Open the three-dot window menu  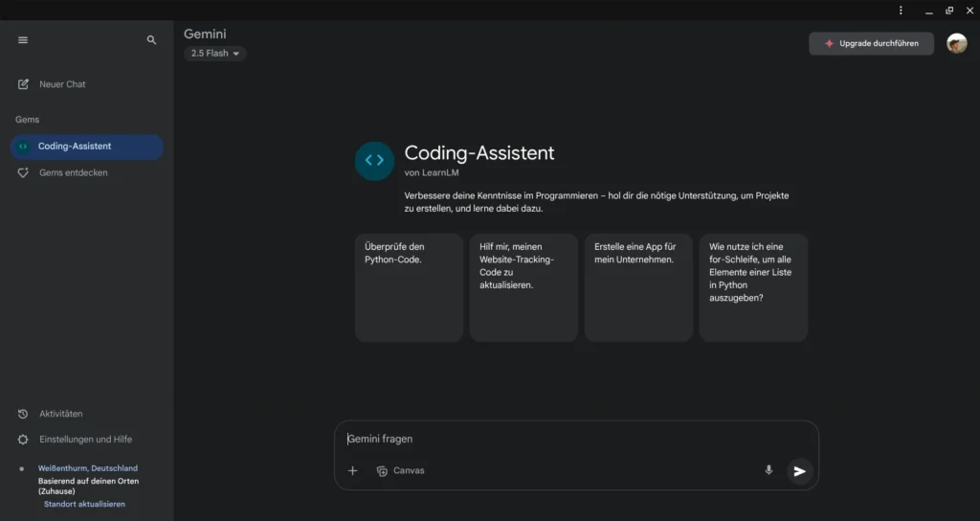pos(901,10)
